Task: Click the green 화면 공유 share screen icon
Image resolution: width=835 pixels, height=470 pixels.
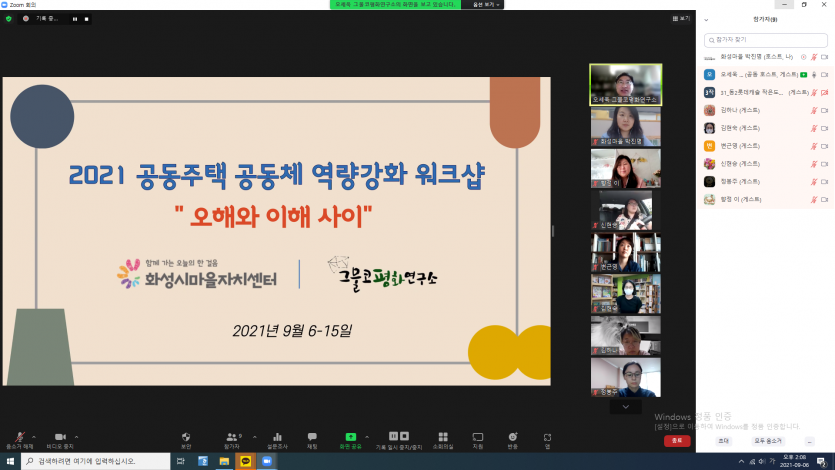Action: pyautogui.click(x=350, y=437)
